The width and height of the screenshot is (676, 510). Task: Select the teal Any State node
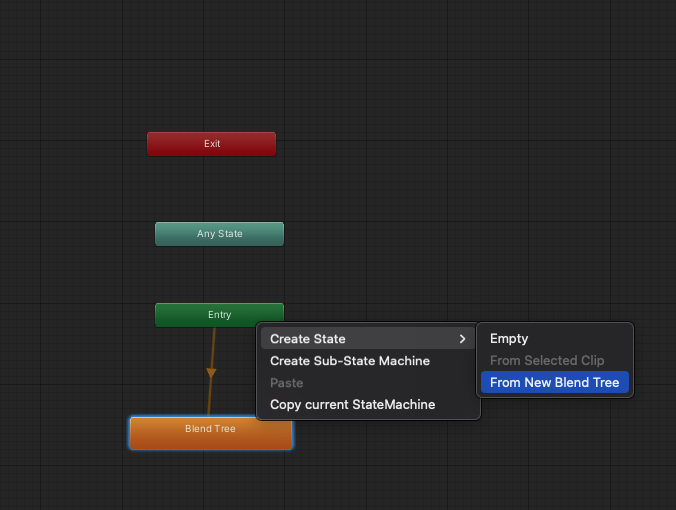219,234
